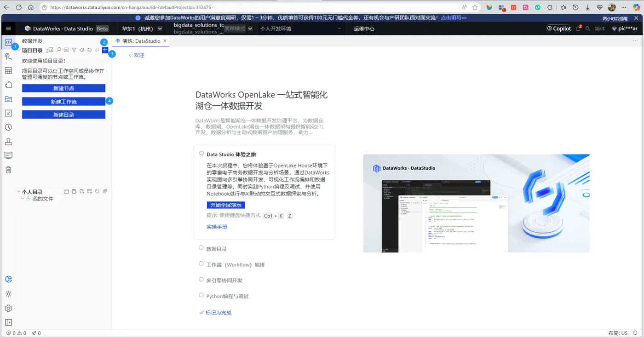
Task: Open the checklist task icon in sidebar
Action: pyautogui.click(x=8, y=113)
